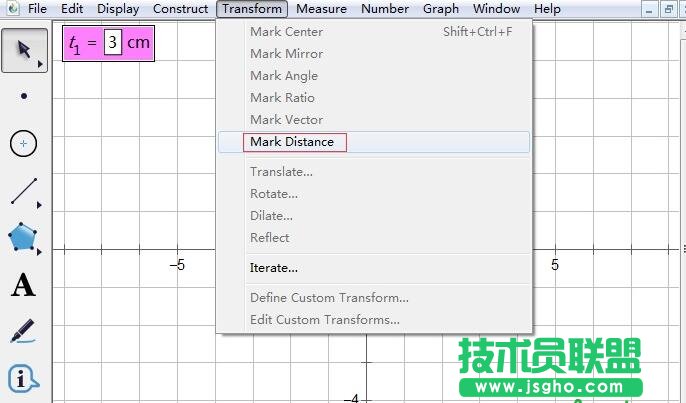Open the Measure menu

tap(321, 9)
